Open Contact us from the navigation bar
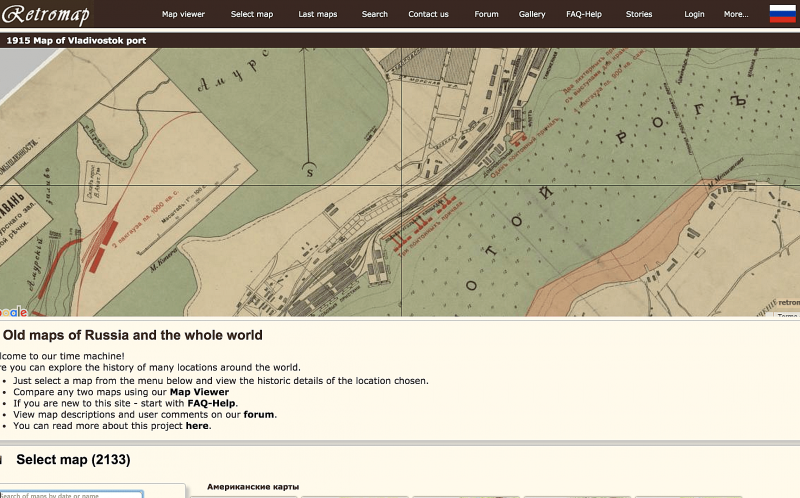The width and height of the screenshot is (800, 498). 428,14
